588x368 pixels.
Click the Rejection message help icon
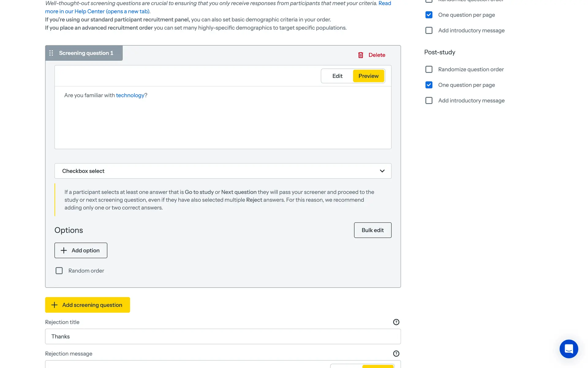pos(396,354)
